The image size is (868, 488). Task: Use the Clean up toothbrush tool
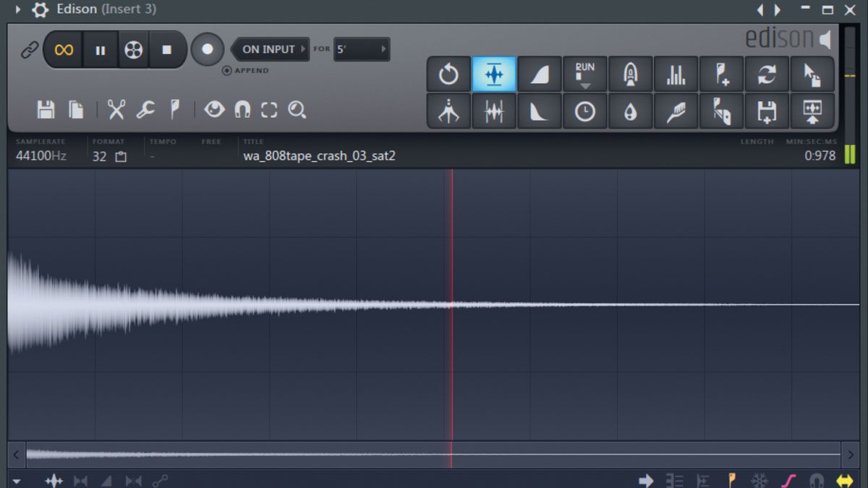click(676, 111)
